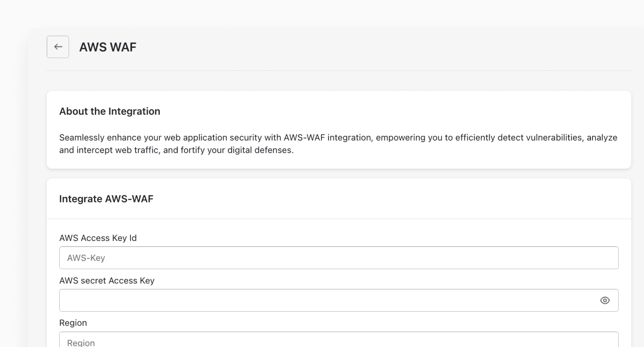Click the word "efficiently" in the description
This screenshot has height=347, width=644.
475,138
